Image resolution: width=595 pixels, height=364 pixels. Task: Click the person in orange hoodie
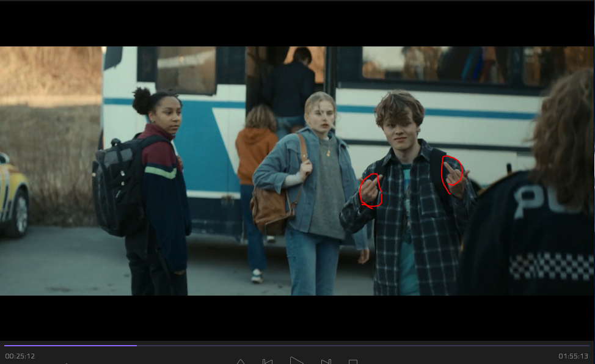255,153
